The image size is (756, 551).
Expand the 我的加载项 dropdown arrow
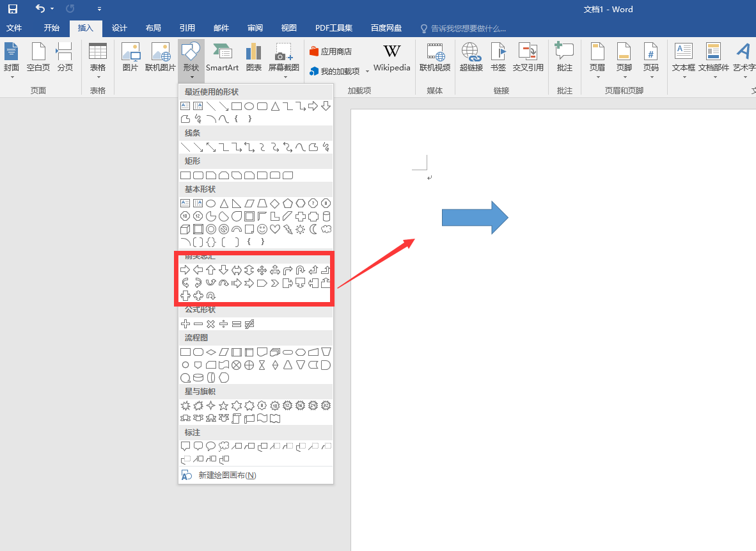point(368,72)
